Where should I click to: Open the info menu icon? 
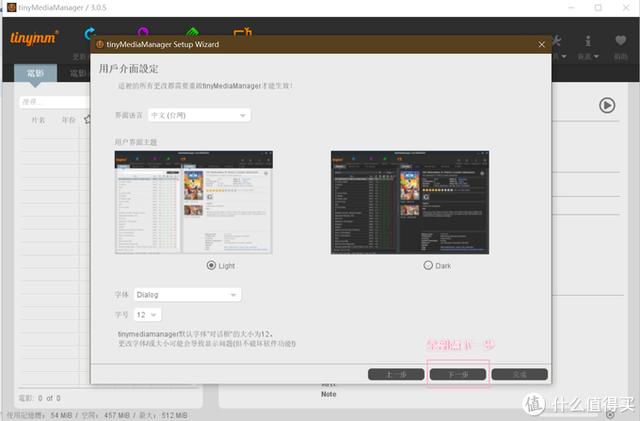click(588, 41)
